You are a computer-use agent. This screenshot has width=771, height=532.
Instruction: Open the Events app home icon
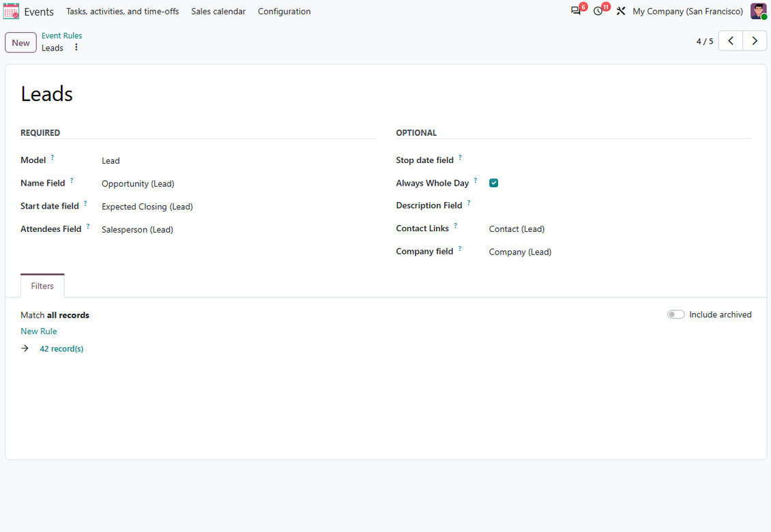click(x=11, y=12)
